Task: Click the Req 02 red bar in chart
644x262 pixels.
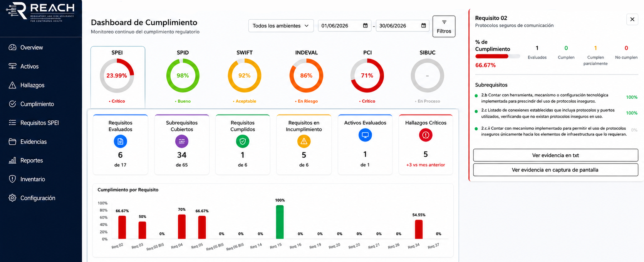Action: point(122,227)
